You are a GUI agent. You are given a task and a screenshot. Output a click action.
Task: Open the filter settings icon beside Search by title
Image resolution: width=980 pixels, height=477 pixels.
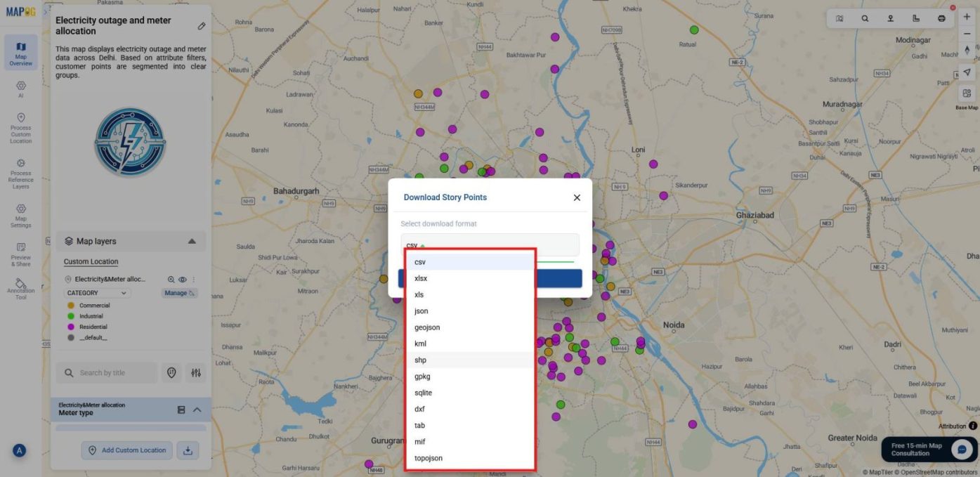[x=196, y=372]
